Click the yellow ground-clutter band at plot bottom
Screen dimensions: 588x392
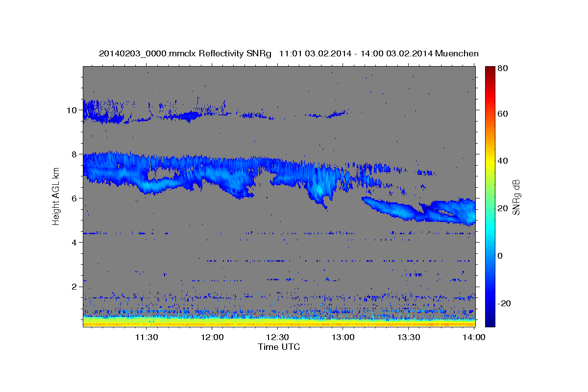(x=279, y=322)
